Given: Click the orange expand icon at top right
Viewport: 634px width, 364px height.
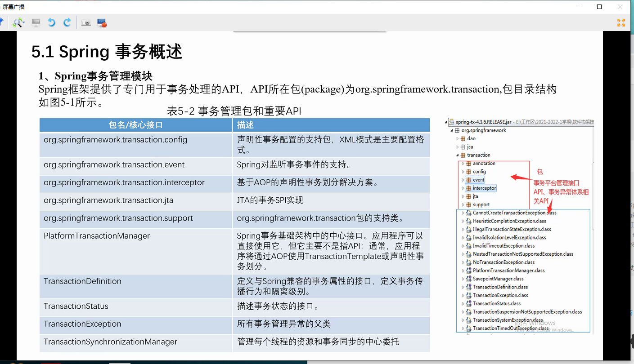Looking at the screenshot, I should coord(621,22).
